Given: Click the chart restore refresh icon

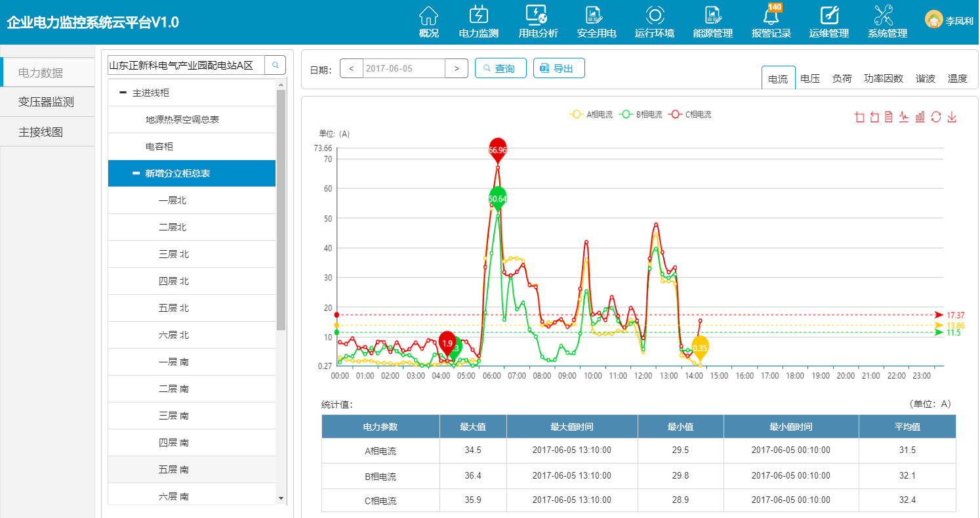Looking at the screenshot, I should coord(936,117).
